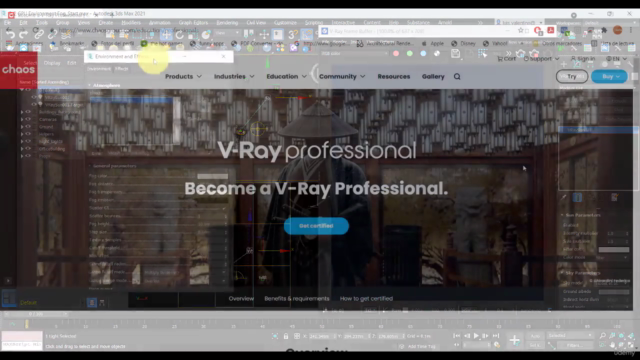
Task: Select the Link tool chain icon
Action: tap(39, 35)
